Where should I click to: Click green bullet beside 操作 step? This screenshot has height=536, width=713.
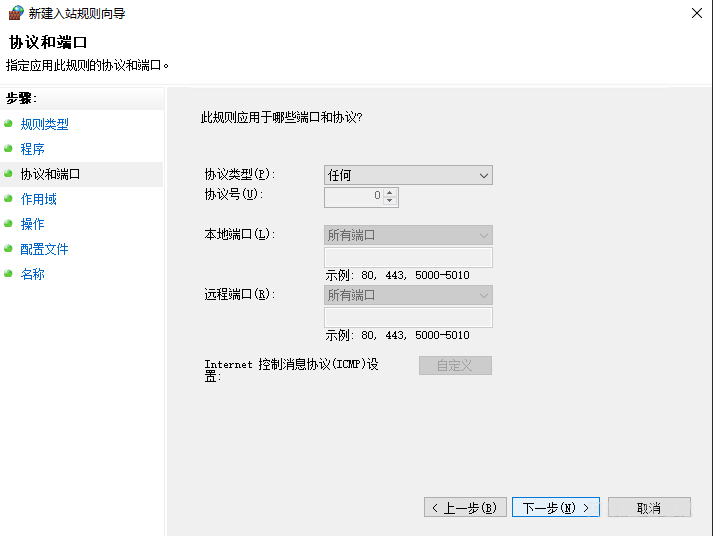[x=9, y=224]
